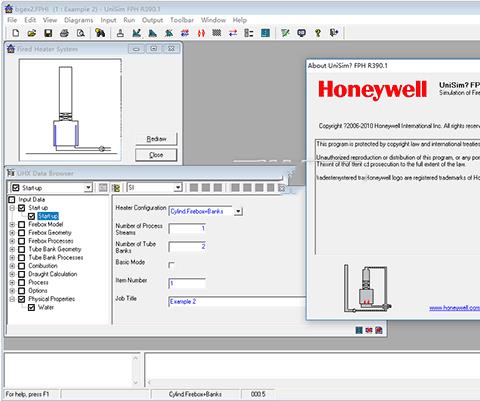Open the Window menu
The image size is (480, 401).
click(x=213, y=20)
